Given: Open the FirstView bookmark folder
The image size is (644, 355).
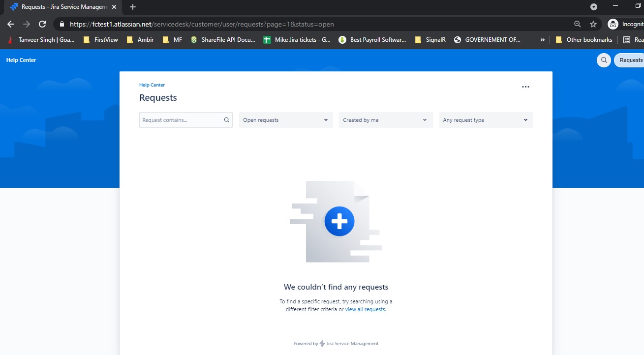Looking at the screenshot, I should (x=101, y=40).
